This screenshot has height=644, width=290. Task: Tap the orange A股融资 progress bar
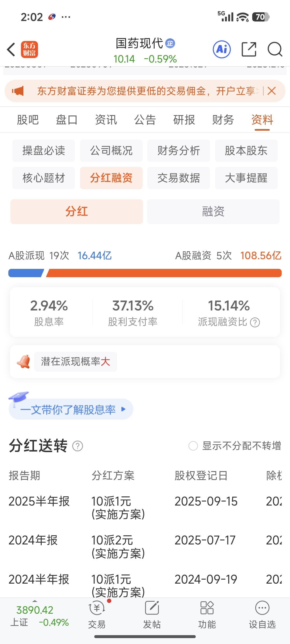point(164,273)
